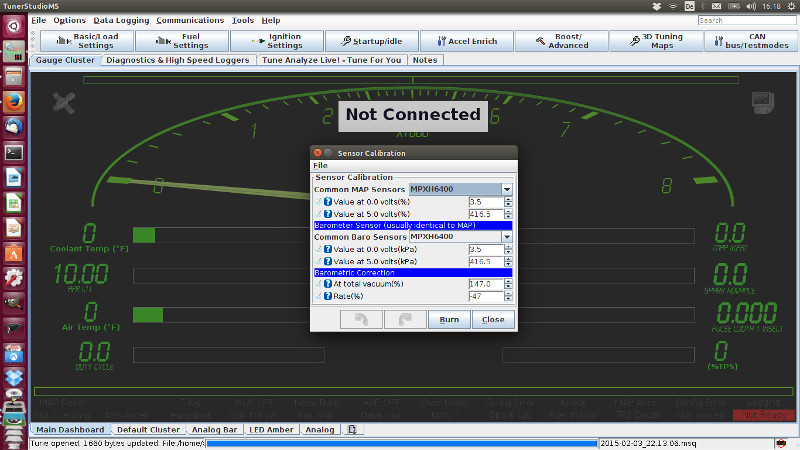Click help icon for At total vacuum
The width and height of the screenshot is (800, 450).
(327, 284)
